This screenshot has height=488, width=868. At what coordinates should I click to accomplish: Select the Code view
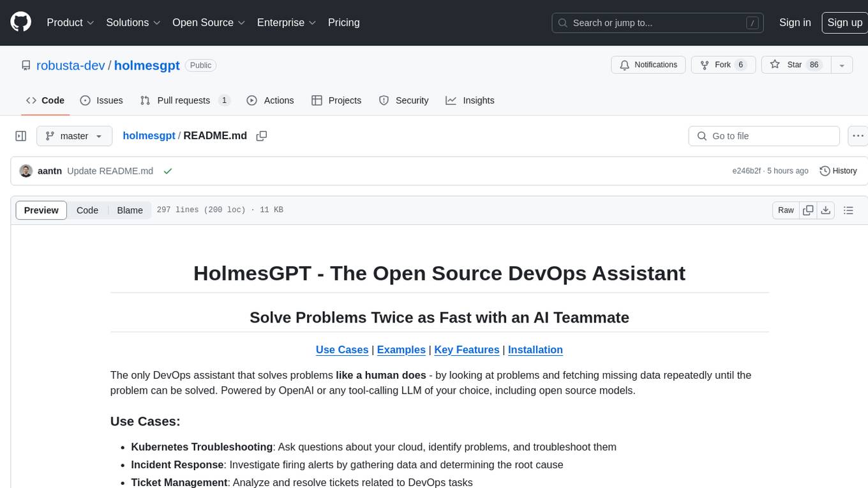87,210
